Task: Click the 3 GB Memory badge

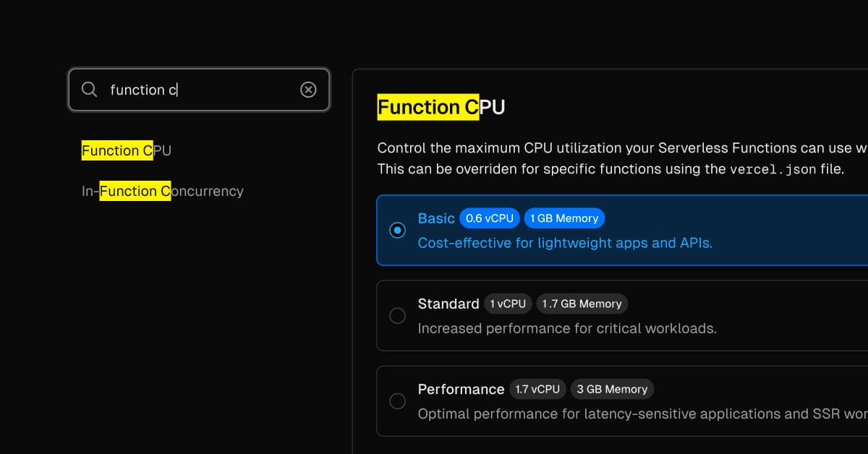Action: point(612,389)
